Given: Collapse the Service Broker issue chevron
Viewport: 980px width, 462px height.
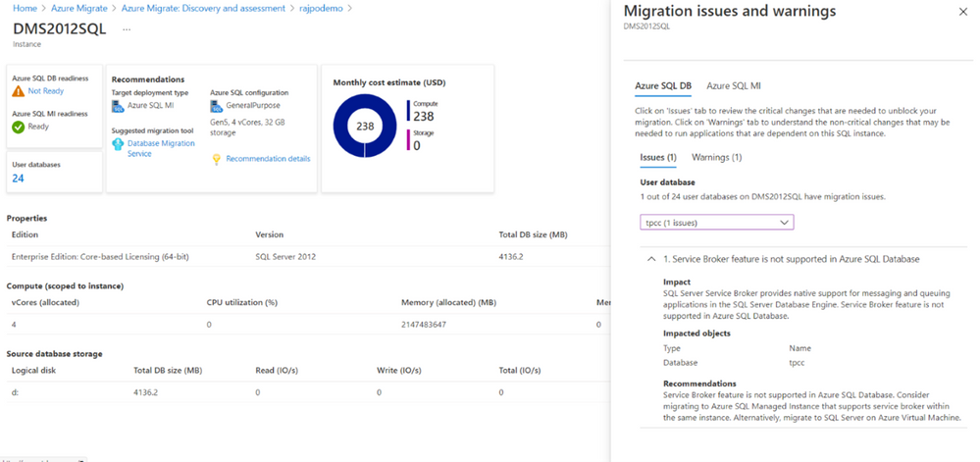Looking at the screenshot, I should coord(651,259).
